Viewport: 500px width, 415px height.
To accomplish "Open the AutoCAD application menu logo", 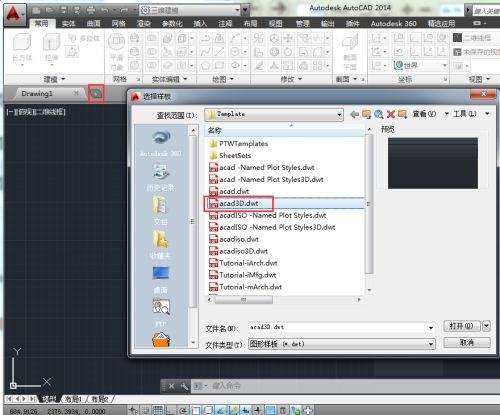I will click(13, 14).
